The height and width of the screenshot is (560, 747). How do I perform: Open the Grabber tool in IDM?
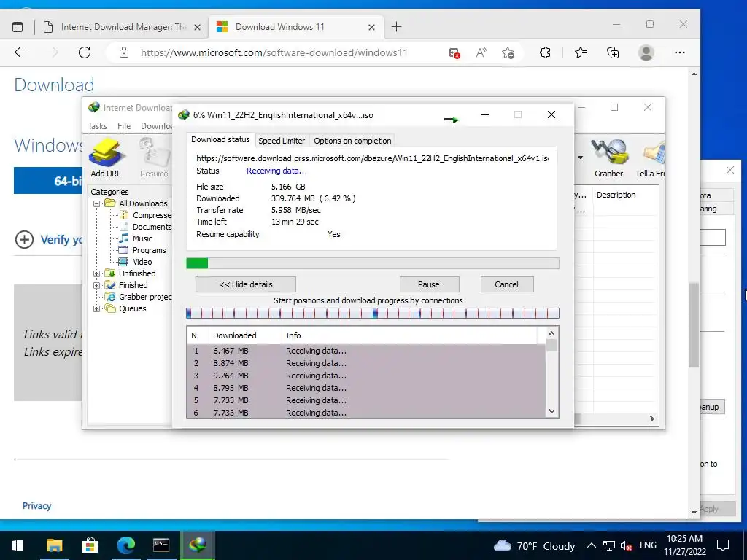pos(608,157)
